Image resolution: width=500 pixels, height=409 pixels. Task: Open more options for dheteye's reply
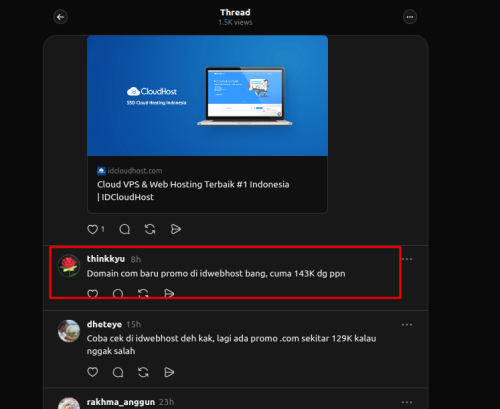(x=407, y=325)
